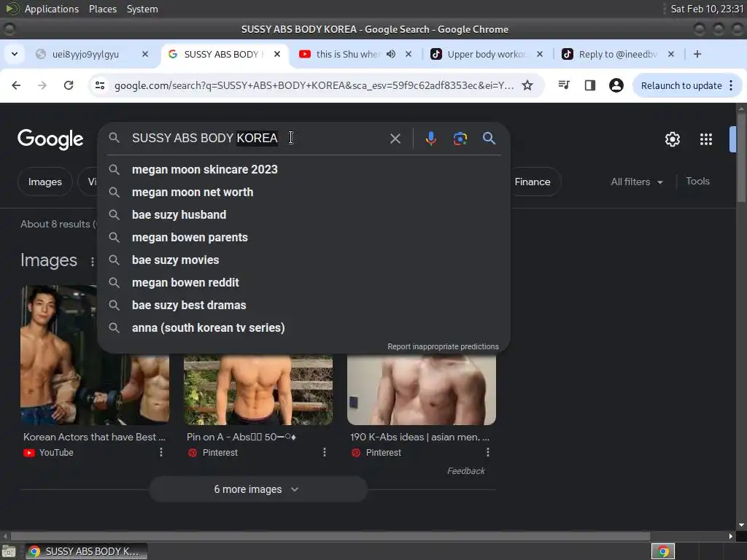Choose suggestion 'megan moon skincare 2023'
This screenshot has width=747, height=560.
[x=303, y=169]
